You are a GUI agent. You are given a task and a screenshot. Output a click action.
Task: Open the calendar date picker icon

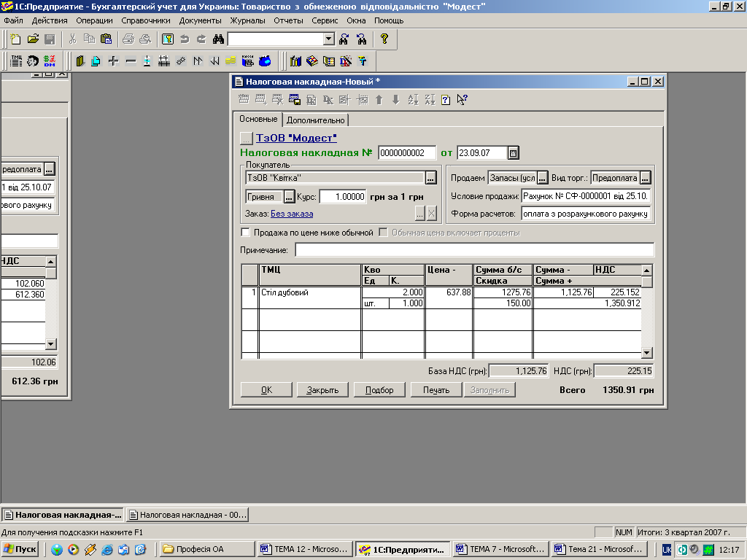tap(513, 153)
